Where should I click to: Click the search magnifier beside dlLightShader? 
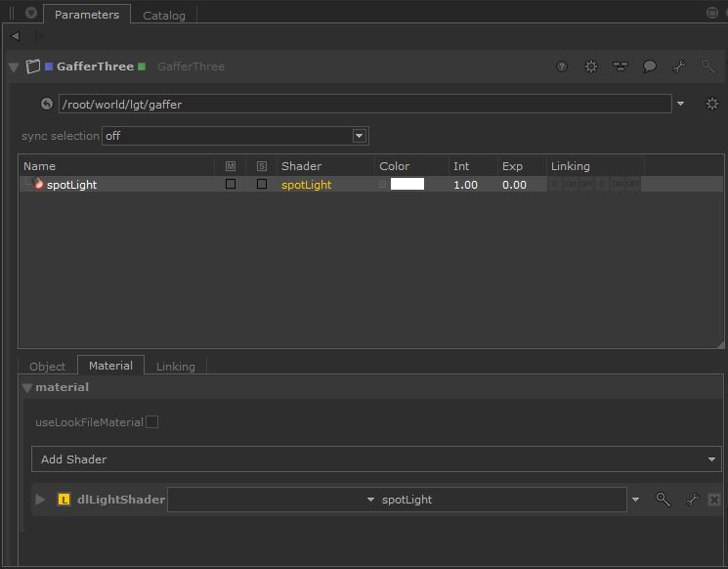pos(664,500)
